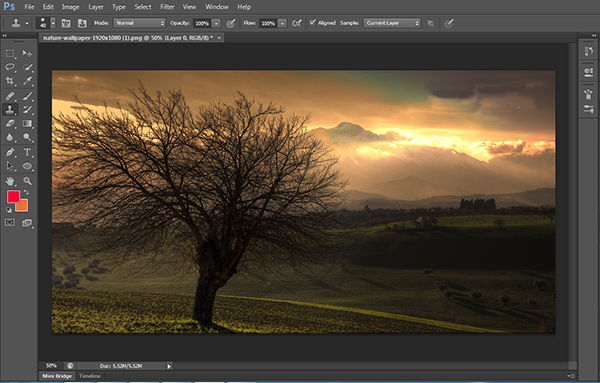This screenshot has width=600, height=383.
Task: Select the Pen tool
Action: pos(10,152)
